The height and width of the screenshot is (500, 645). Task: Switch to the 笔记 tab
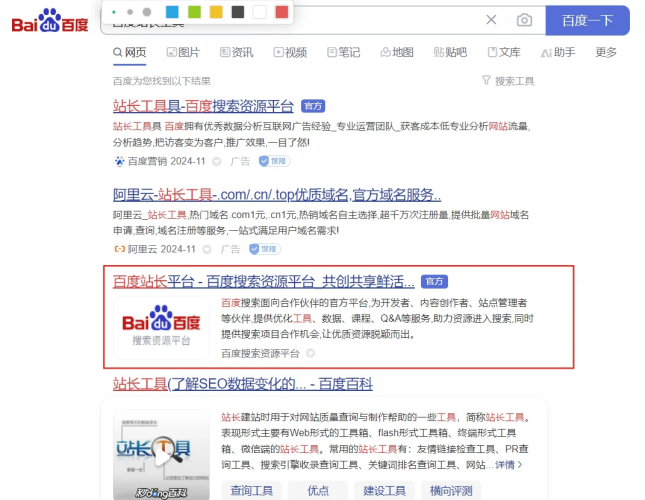(343, 52)
